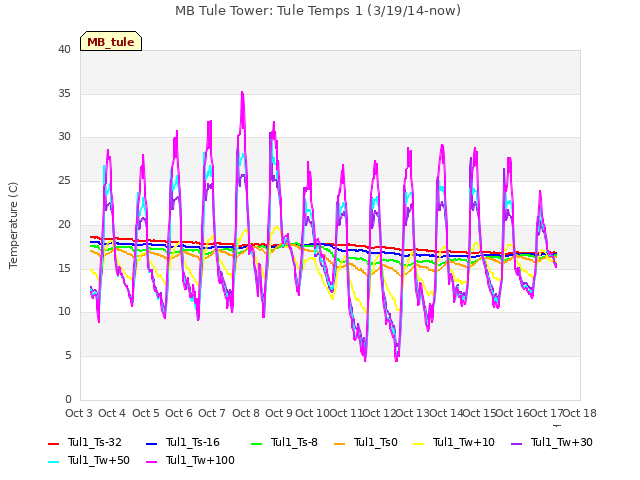Select the Tul1_Tw+50 legend label
Image resolution: width=640 pixels, height=480 pixels.
pos(99,460)
